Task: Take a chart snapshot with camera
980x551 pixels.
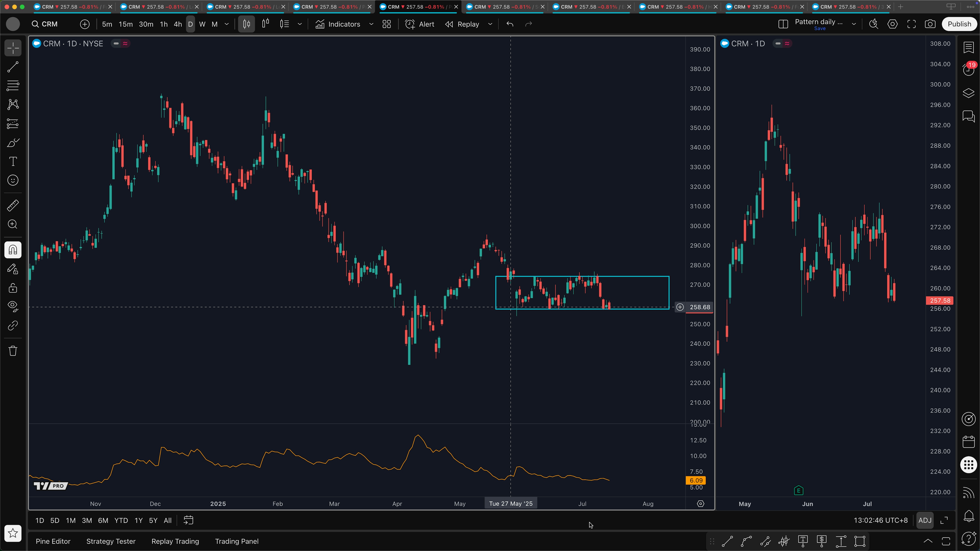Action: 930,24
